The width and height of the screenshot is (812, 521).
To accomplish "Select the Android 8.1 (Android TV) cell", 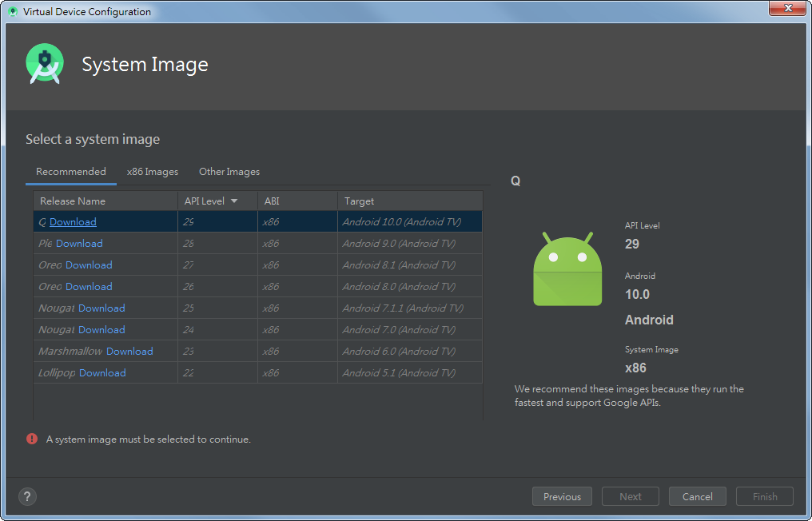I will coord(410,265).
